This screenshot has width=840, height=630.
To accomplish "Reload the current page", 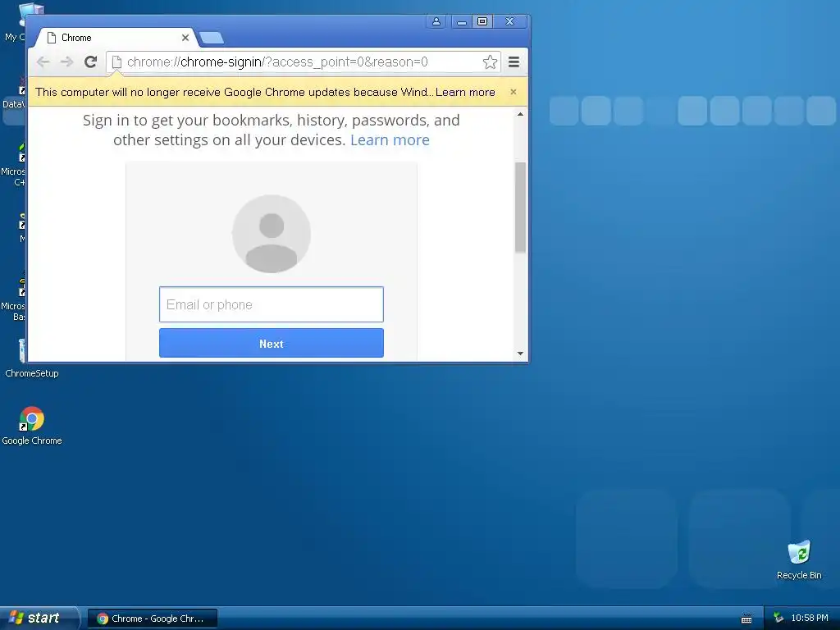I will [x=90, y=62].
